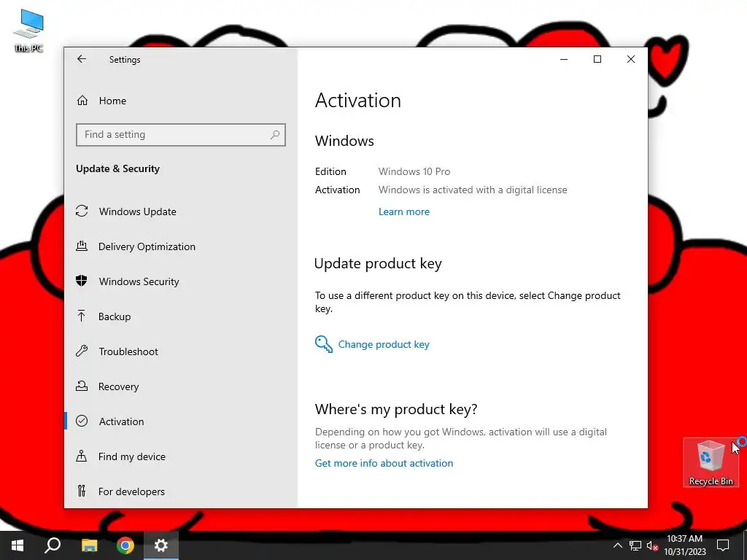The image size is (747, 560).
Task: Open the Windows Start menu
Action: [x=18, y=545]
